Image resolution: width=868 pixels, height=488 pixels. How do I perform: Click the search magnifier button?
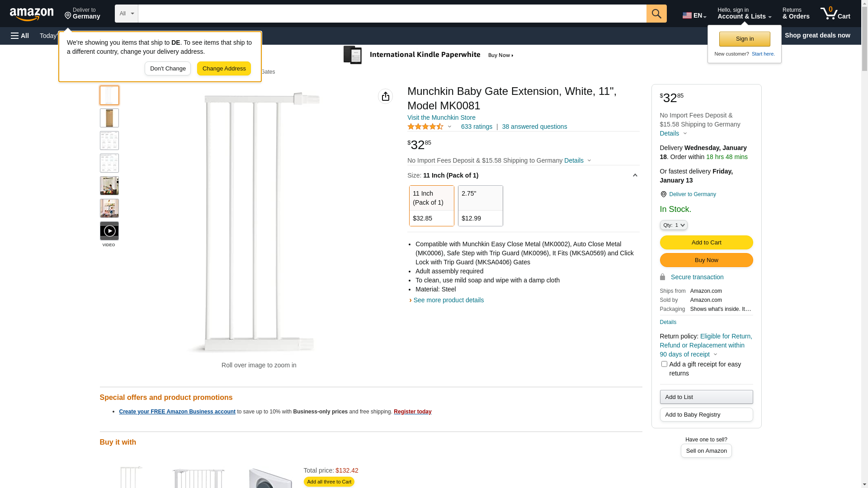coord(656,14)
